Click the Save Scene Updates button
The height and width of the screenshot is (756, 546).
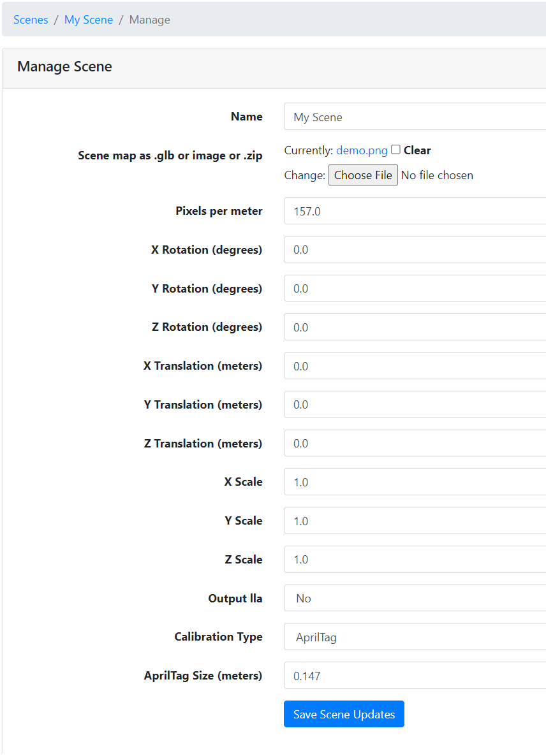(x=344, y=714)
